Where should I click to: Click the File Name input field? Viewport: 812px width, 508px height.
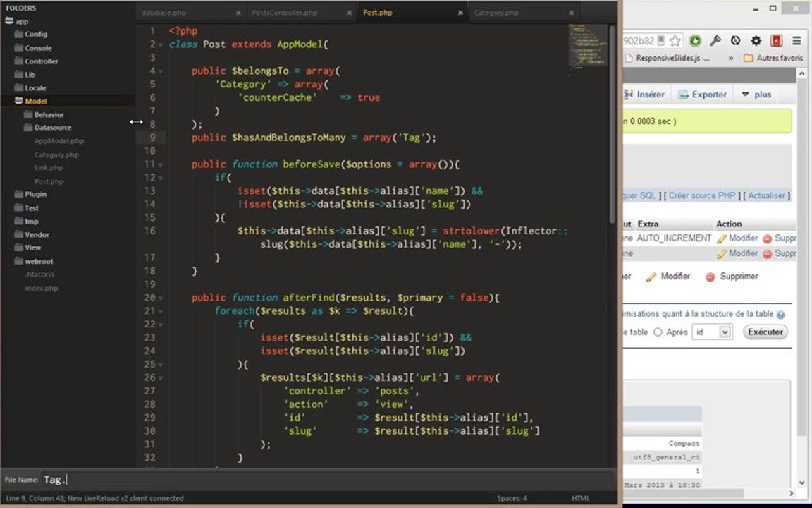click(x=328, y=480)
